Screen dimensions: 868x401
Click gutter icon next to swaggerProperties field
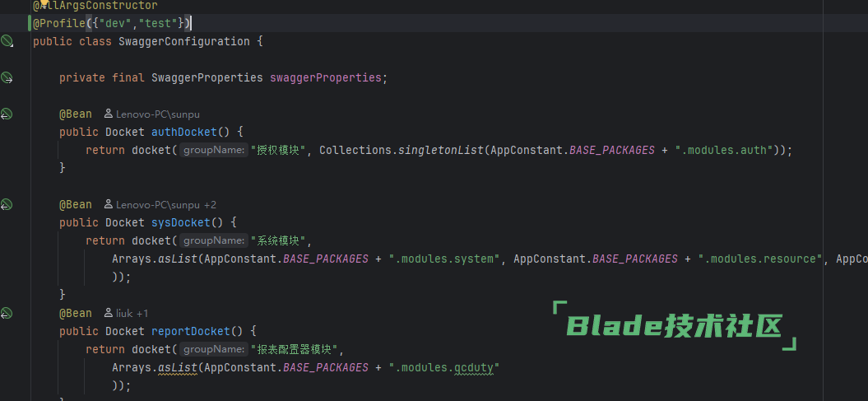[x=7, y=77]
